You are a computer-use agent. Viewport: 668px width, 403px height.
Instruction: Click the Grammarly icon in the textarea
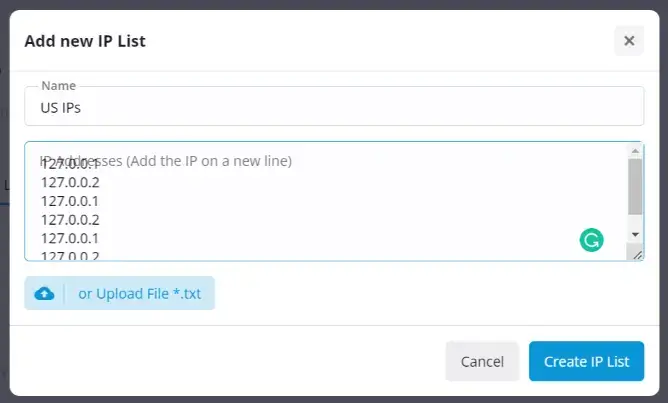pyautogui.click(x=591, y=240)
